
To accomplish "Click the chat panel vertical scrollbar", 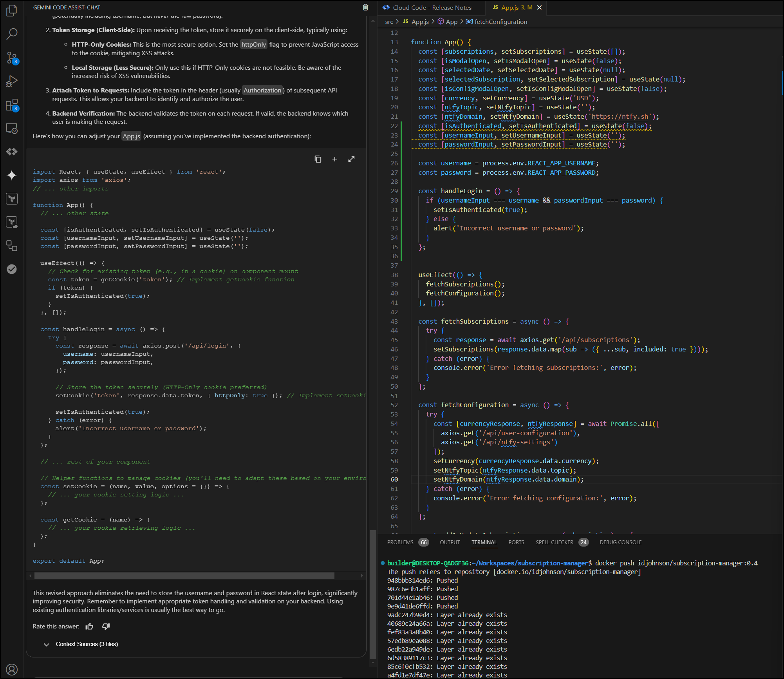I will [373, 594].
